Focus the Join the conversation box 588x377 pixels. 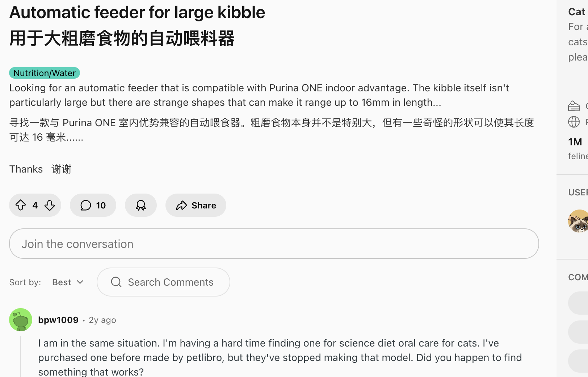(x=274, y=244)
